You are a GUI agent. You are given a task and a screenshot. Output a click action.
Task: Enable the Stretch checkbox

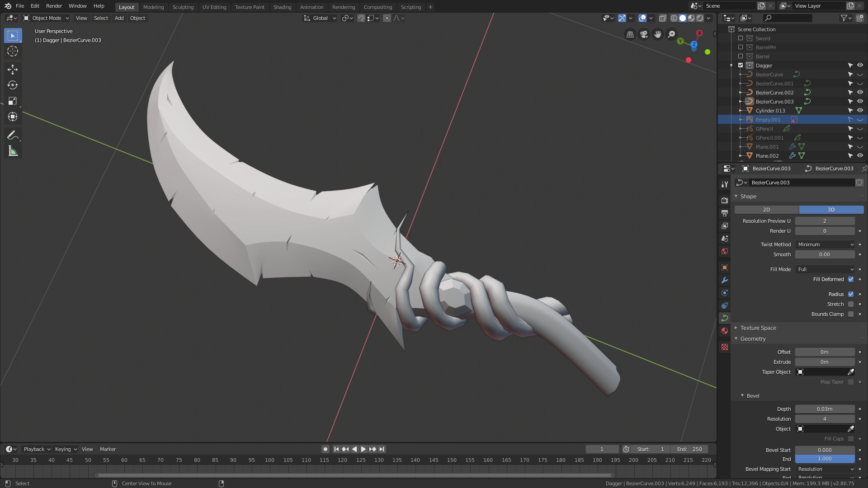[x=850, y=304]
